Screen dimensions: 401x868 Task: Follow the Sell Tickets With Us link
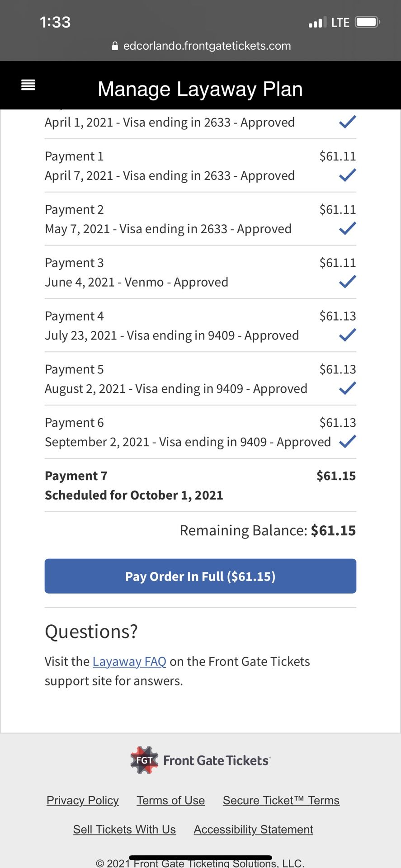pyautogui.click(x=124, y=829)
